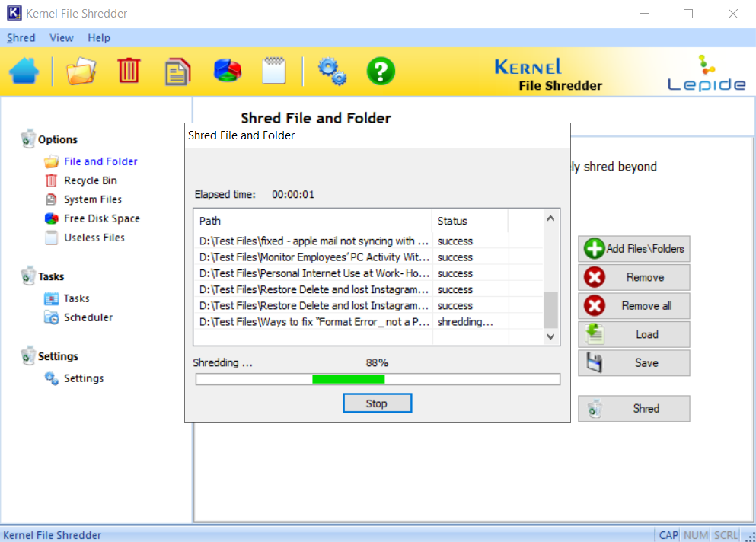Select the 'Monitor Employees' PC Activity' row
Viewport: 756px width, 542px height.
[368, 257]
